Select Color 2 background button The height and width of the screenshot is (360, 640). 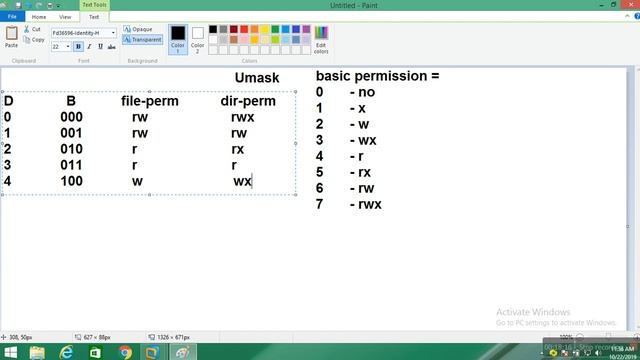click(x=198, y=39)
